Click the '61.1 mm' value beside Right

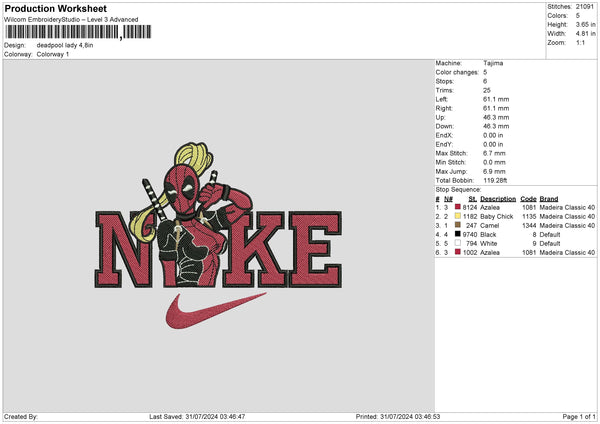[496, 108]
